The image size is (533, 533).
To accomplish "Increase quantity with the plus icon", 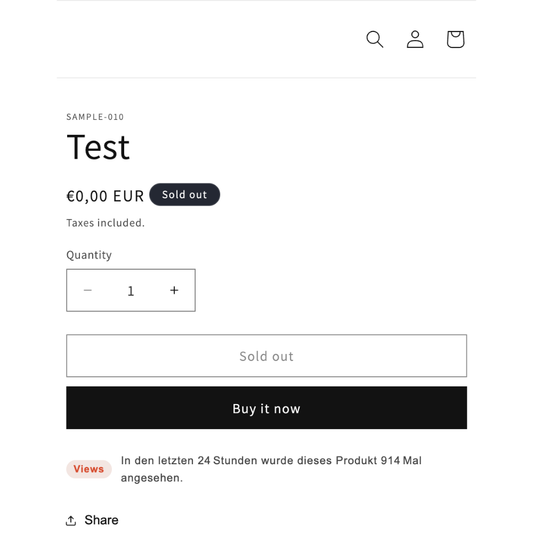I will tap(174, 290).
